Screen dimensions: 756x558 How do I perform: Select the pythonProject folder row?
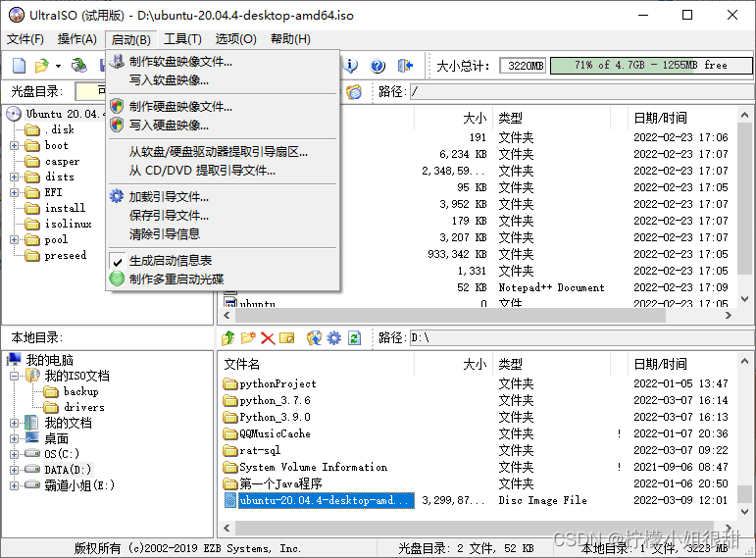pos(478,383)
